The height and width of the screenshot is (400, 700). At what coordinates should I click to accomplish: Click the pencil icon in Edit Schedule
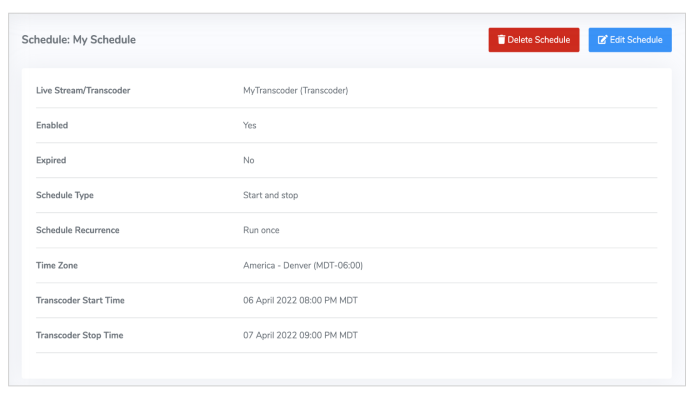[x=602, y=40]
